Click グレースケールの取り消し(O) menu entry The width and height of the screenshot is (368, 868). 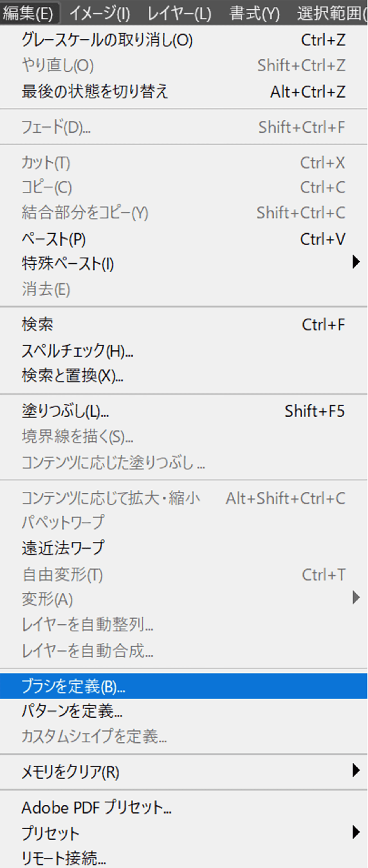tap(107, 40)
